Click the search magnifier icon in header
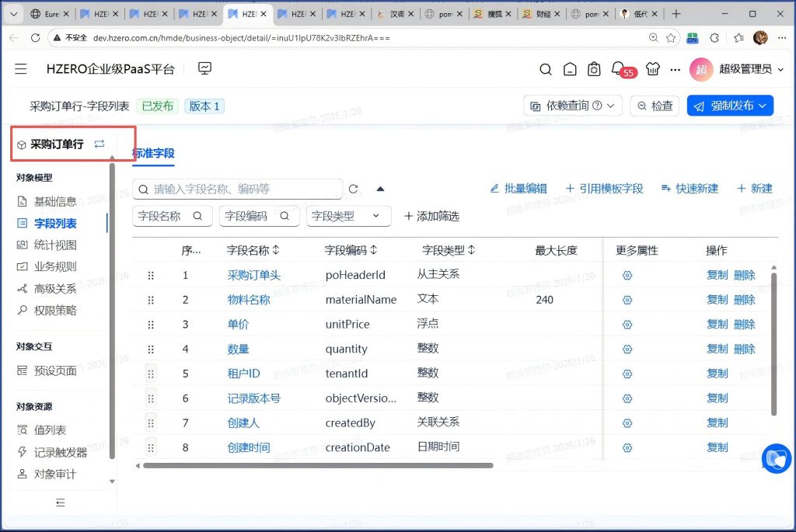The image size is (796, 532). [546, 69]
